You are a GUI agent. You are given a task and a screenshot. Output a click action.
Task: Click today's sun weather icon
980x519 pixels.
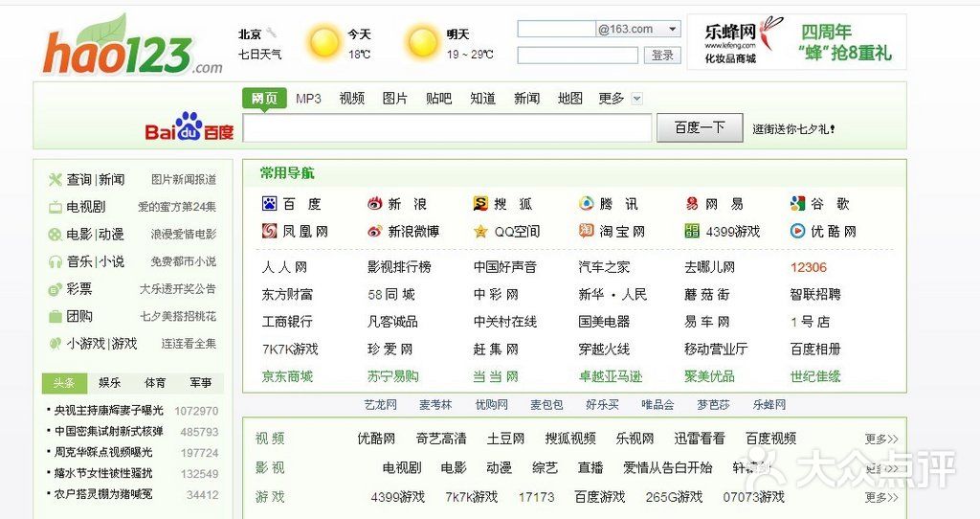324,42
